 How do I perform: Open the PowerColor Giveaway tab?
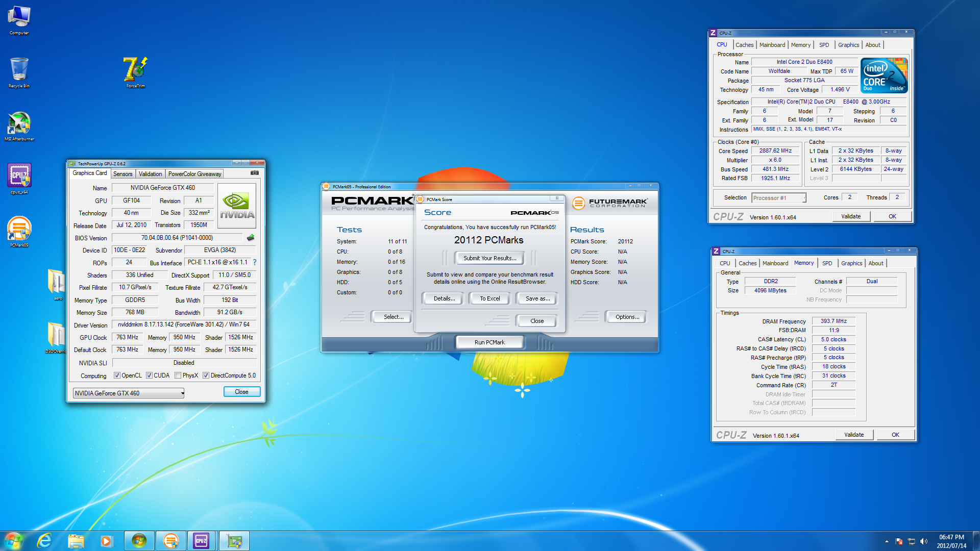click(194, 174)
